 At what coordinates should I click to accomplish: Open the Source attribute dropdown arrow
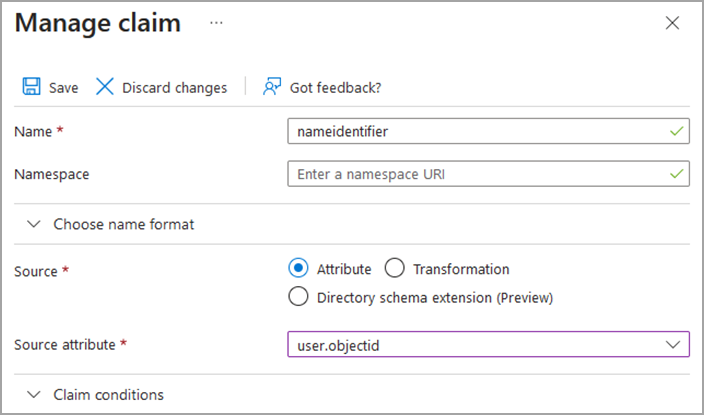[x=673, y=344]
